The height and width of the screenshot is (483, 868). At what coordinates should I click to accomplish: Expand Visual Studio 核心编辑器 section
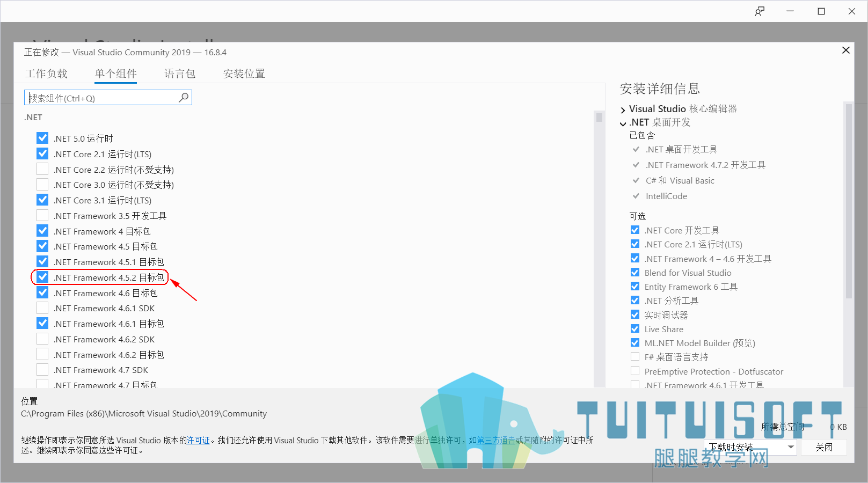click(x=623, y=110)
